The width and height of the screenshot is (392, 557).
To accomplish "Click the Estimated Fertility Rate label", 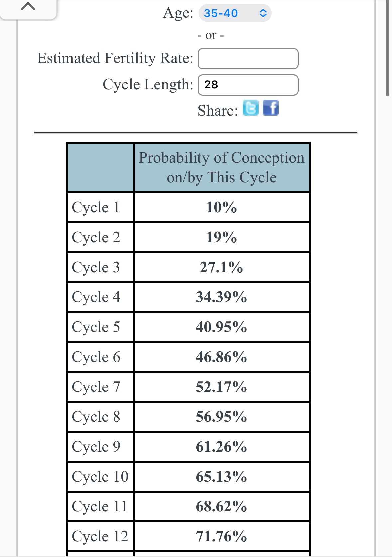I will click(x=115, y=58).
